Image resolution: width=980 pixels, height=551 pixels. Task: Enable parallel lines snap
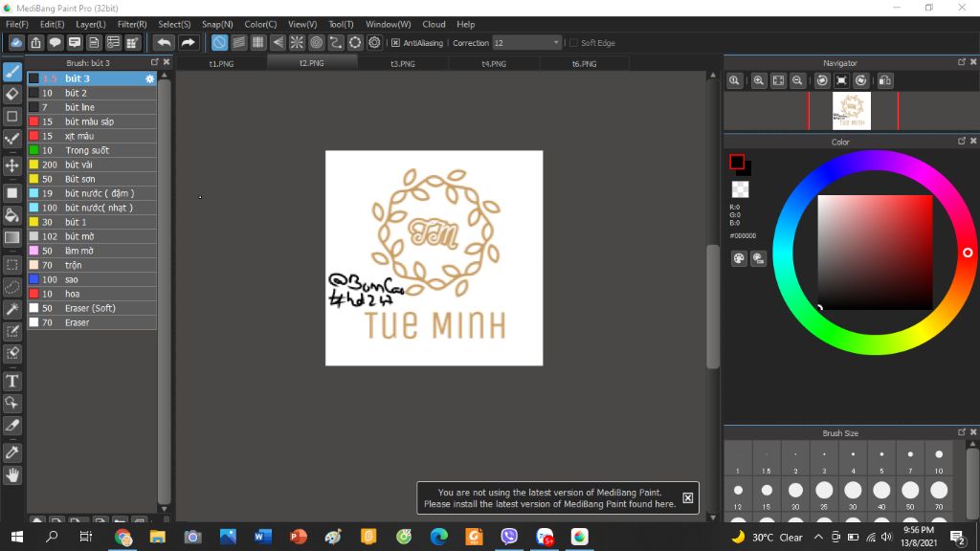pos(238,42)
